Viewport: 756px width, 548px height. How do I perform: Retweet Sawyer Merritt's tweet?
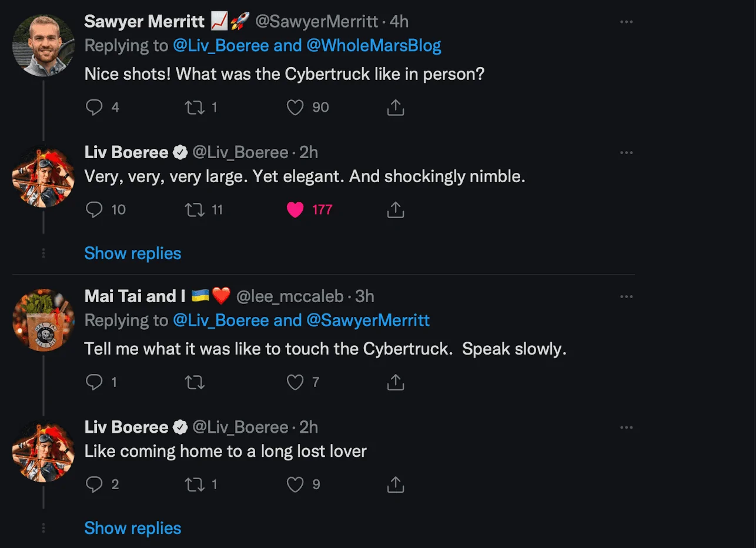point(195,108)
